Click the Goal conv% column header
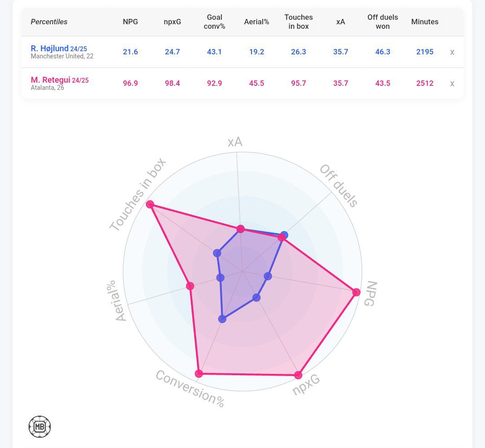Viewport: 485px width, 448px height. [x=215, y=22]
